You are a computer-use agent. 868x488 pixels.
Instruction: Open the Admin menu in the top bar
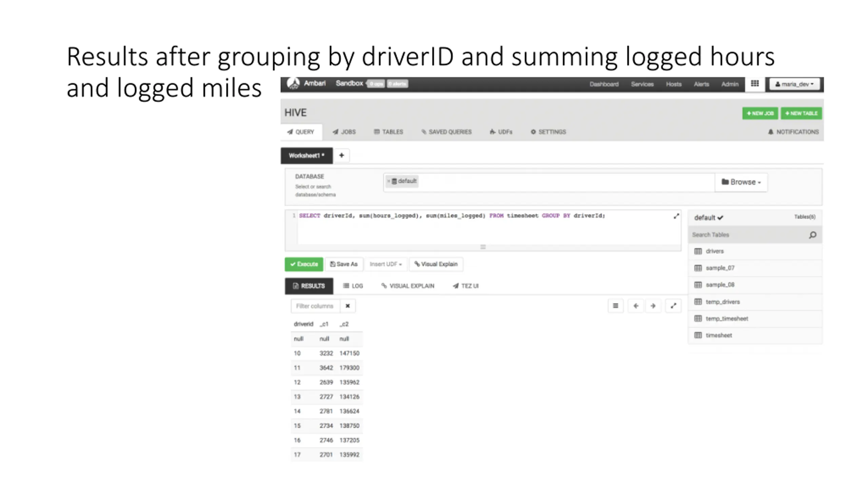point(730,84)
